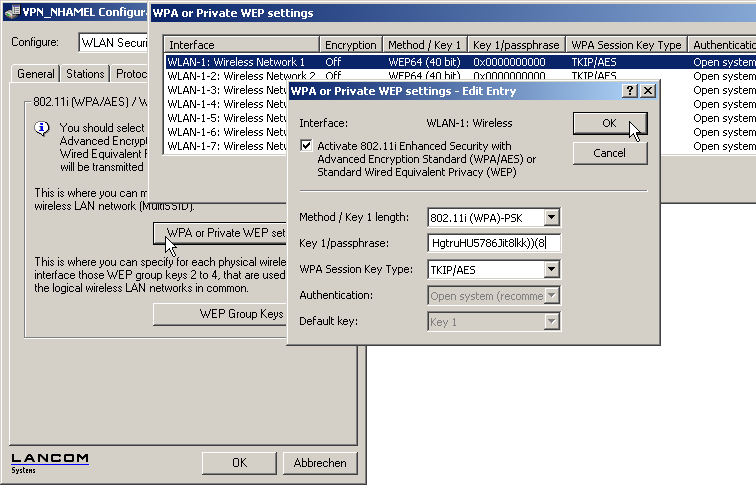The height and width of the screenshot is (485, 756).
Task: Switch to the Stations tab
Action: tap(85, 74)
